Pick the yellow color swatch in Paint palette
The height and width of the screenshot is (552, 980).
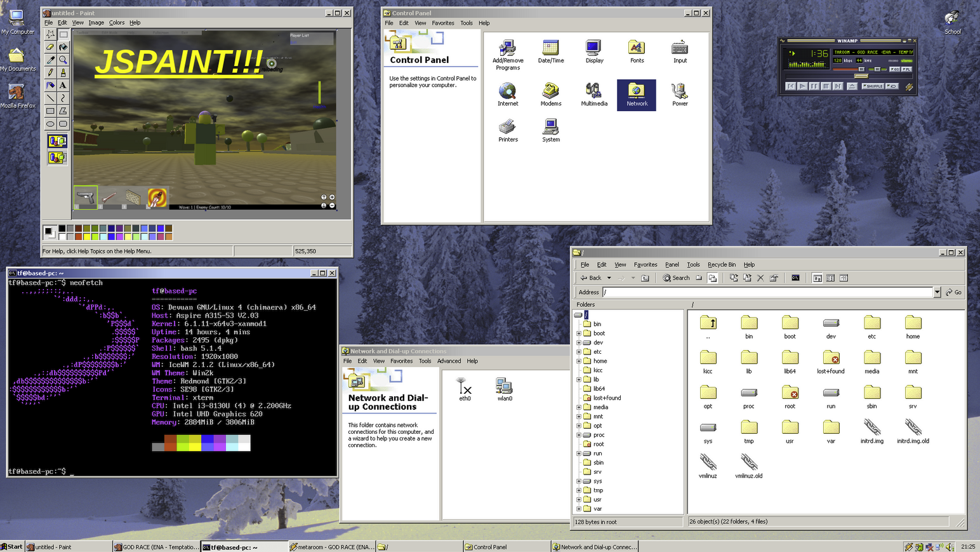coord(86,236)
